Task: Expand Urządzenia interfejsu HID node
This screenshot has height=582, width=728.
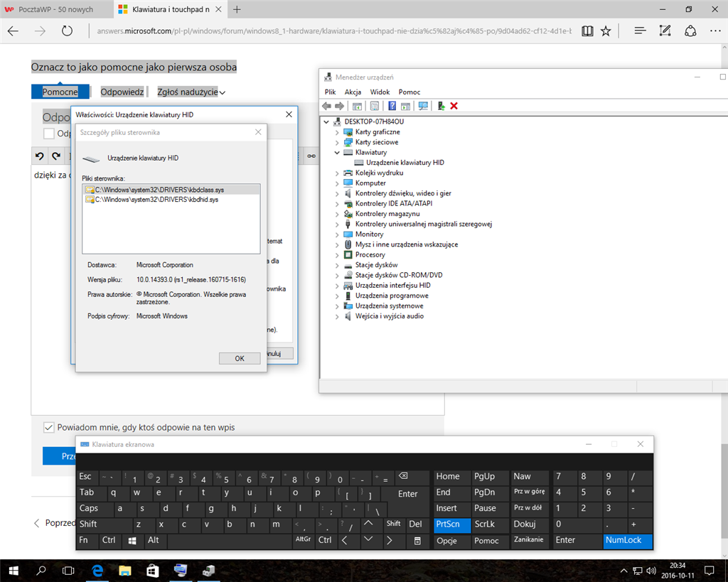Action: coord(337,286)
